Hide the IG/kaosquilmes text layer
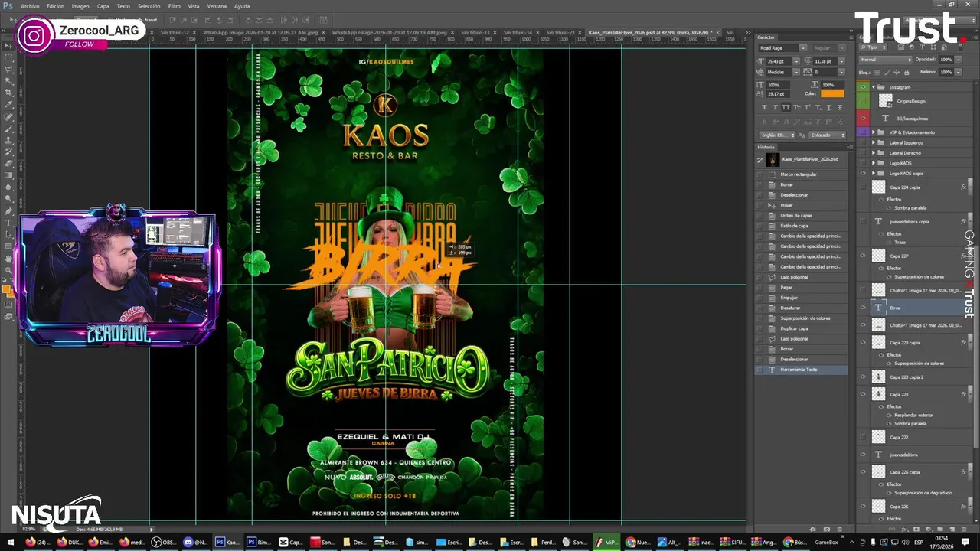The width and height of the screenshot is (980, 551). (863, 119)
